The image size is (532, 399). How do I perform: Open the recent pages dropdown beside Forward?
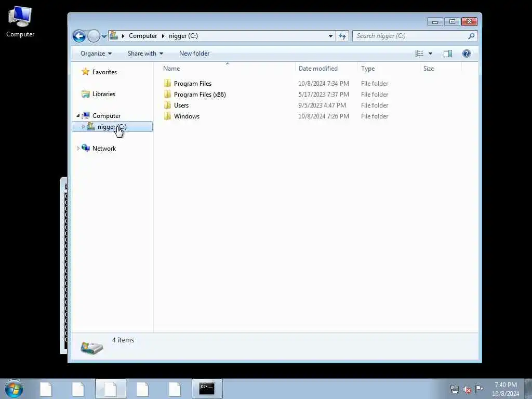coord(104,36)
